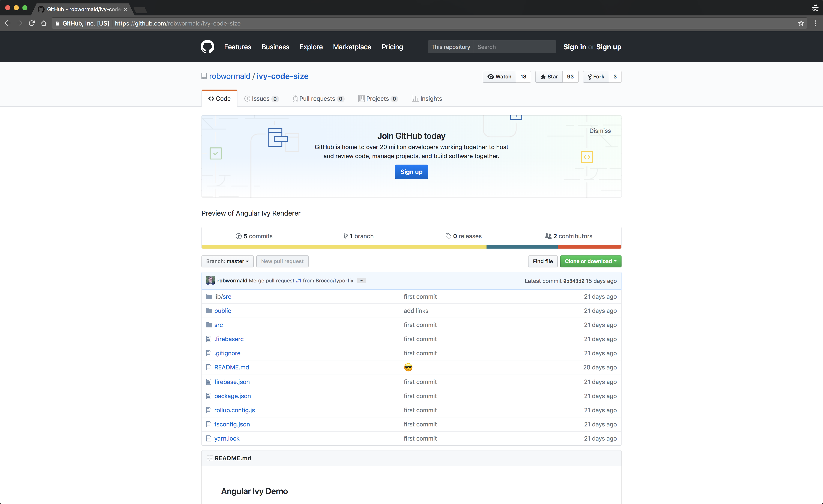Open tsconfig.json file
This screenshot has width=823, height=504.
232,424
